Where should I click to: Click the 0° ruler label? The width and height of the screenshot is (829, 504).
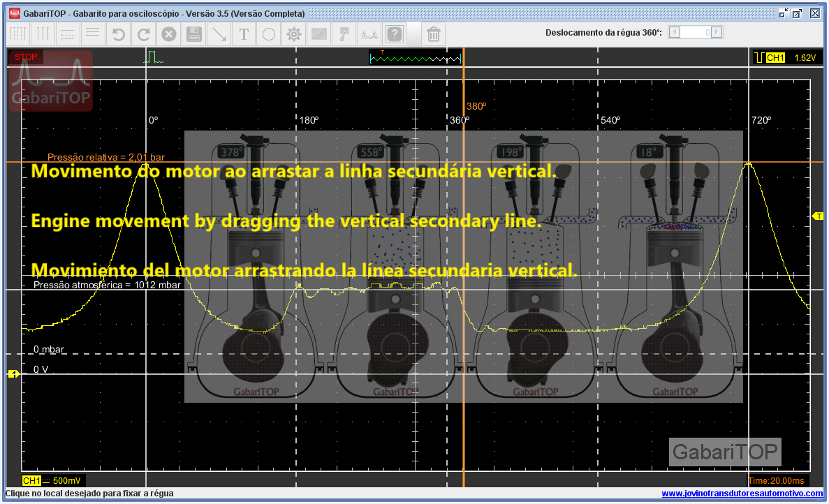coord(154,121)
